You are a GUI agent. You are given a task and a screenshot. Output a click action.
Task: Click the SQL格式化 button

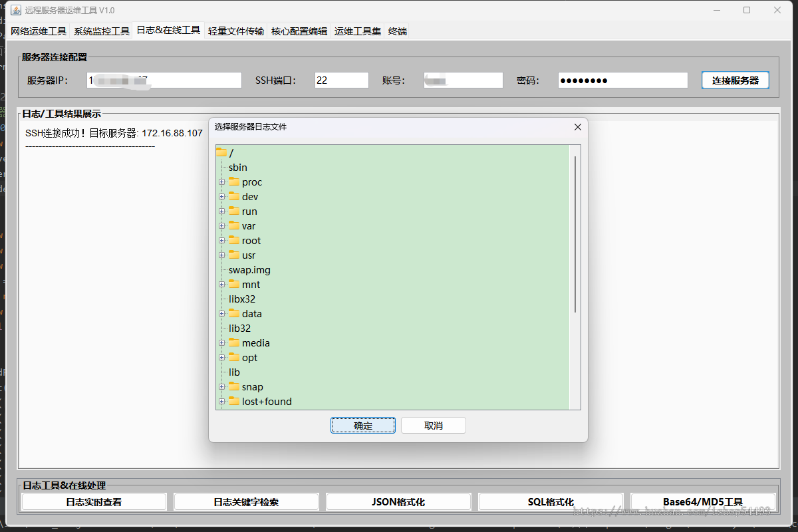551,502
